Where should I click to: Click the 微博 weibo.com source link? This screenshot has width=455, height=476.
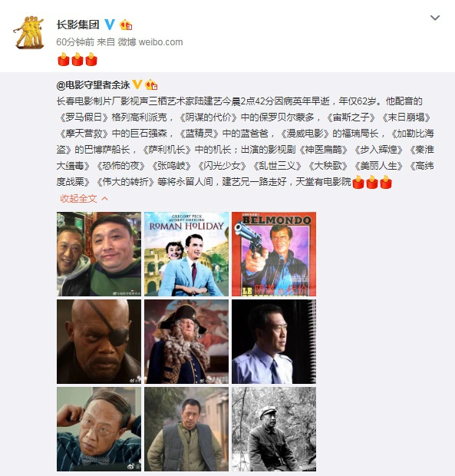[150, 42]
